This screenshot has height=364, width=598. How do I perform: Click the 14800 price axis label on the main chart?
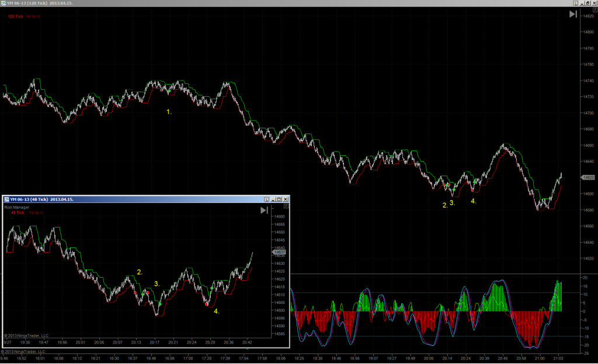(588, 32)
